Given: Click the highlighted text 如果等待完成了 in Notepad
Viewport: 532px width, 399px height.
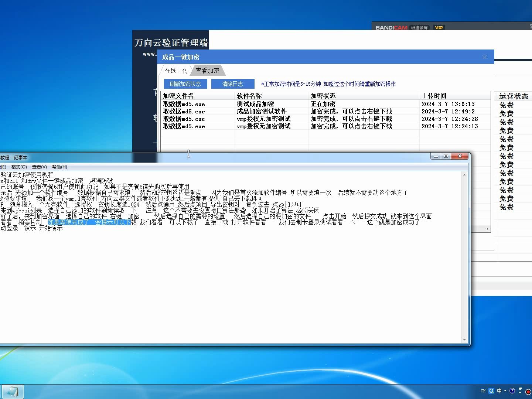Looking at the screenshot, I should (x=68, y=222).
